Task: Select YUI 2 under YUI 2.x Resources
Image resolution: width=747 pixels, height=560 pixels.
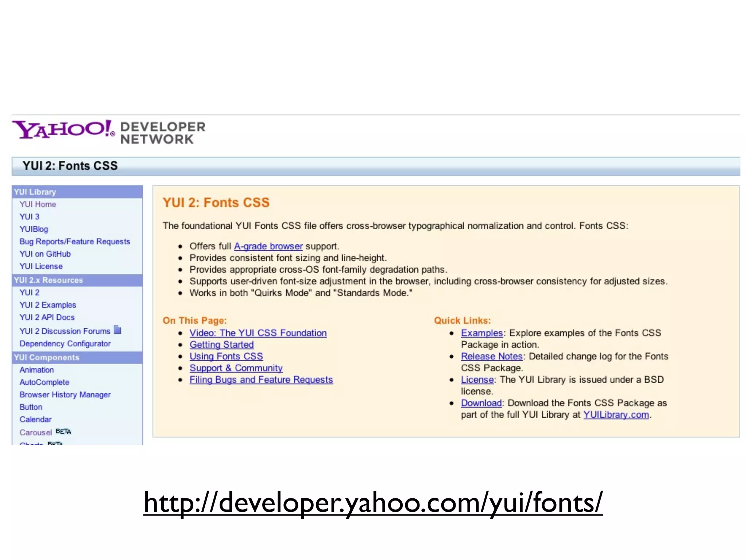Action: click(x=30, y=292)
